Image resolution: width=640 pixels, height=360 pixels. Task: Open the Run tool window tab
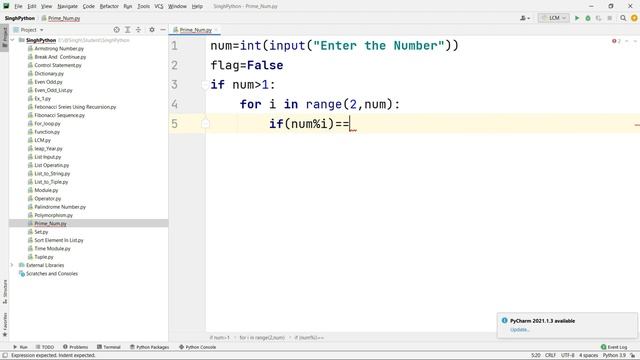point(20,347)
